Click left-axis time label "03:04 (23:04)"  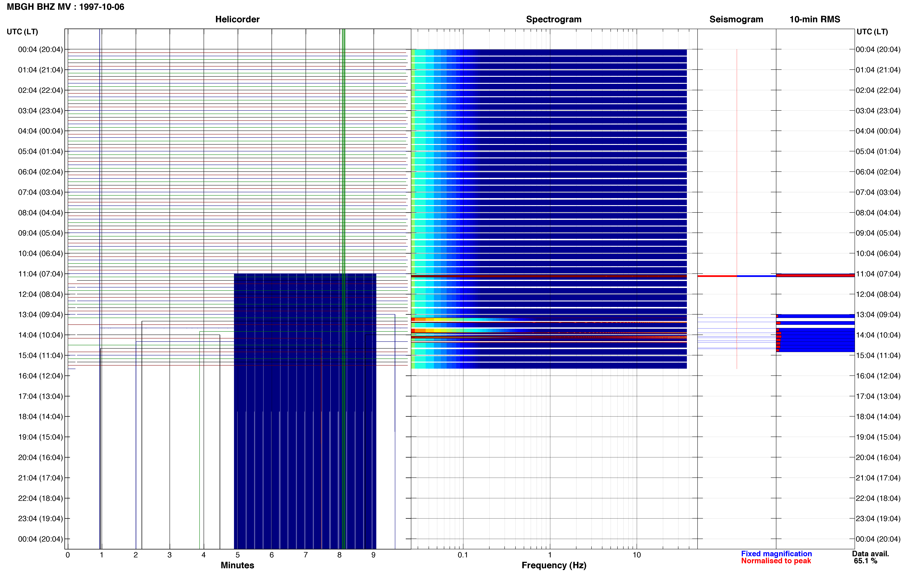(41, 111)
